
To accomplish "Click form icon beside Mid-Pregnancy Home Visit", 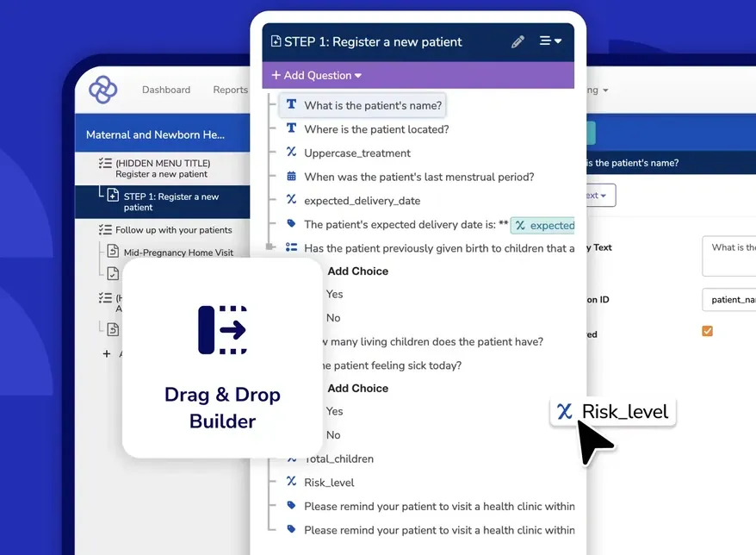I will click(113, 251).
